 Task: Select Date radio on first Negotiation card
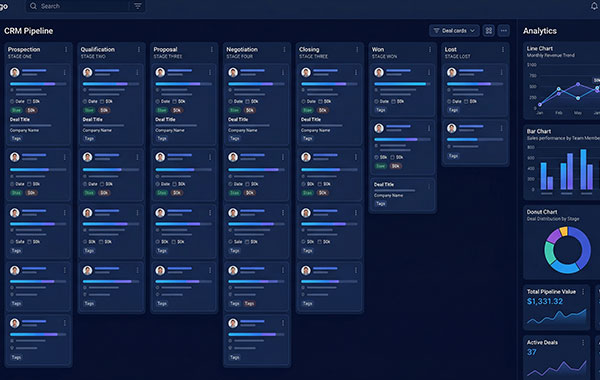pyautogui.click(x=230, y=101)
